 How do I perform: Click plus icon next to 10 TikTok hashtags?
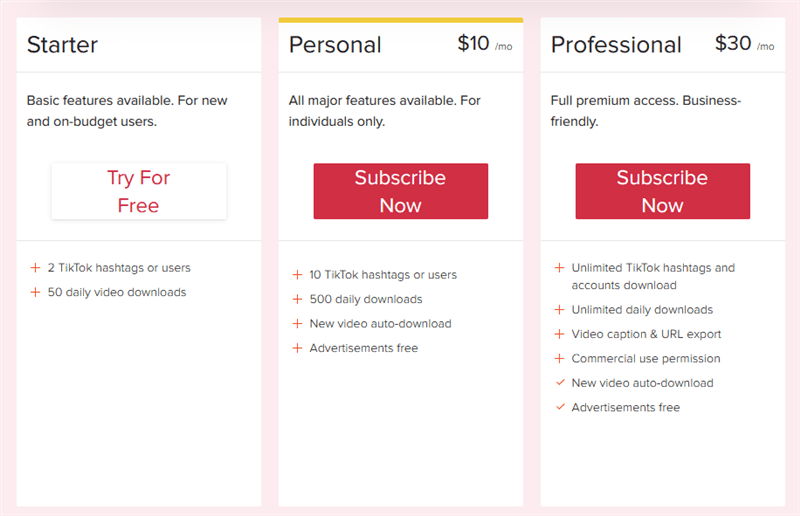(297, 275)
